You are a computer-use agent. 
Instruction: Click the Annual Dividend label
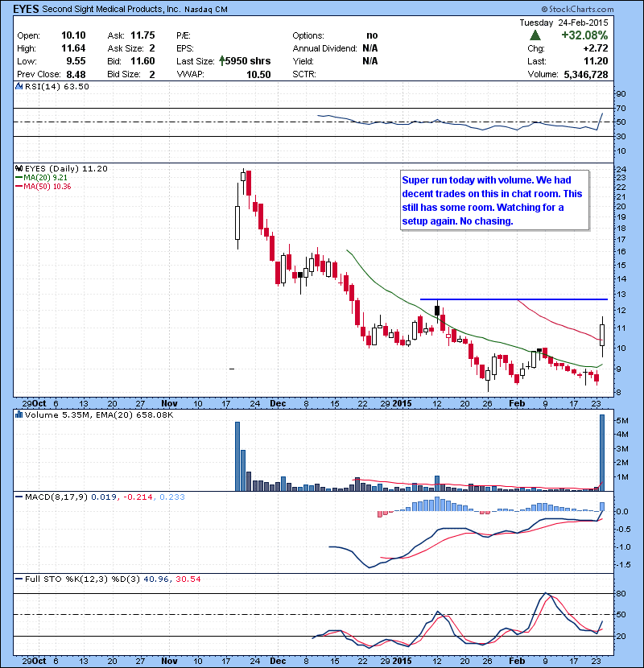tap(324, 48)
